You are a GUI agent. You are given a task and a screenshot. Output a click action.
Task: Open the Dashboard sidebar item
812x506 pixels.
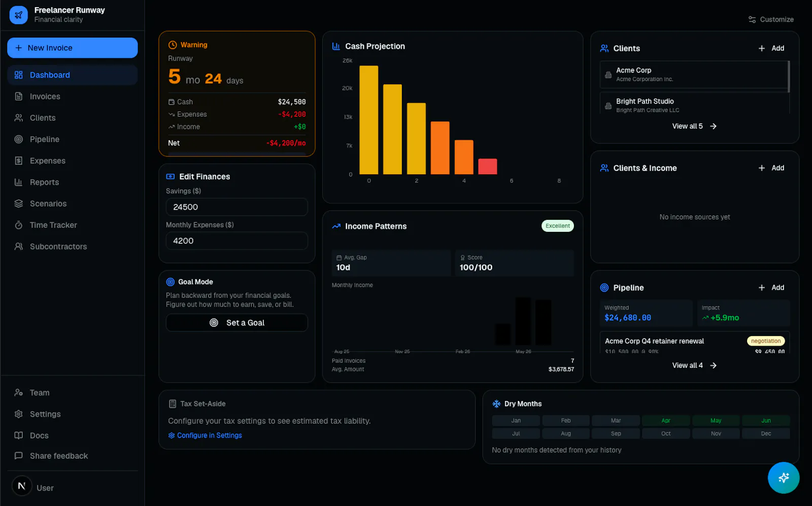72,75
